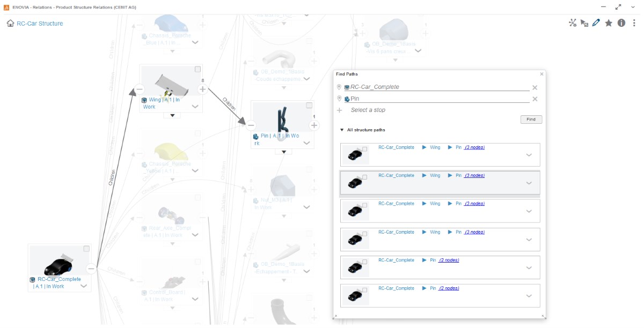Expand the black triangle below the Wing node

click(x=172, y=115)
